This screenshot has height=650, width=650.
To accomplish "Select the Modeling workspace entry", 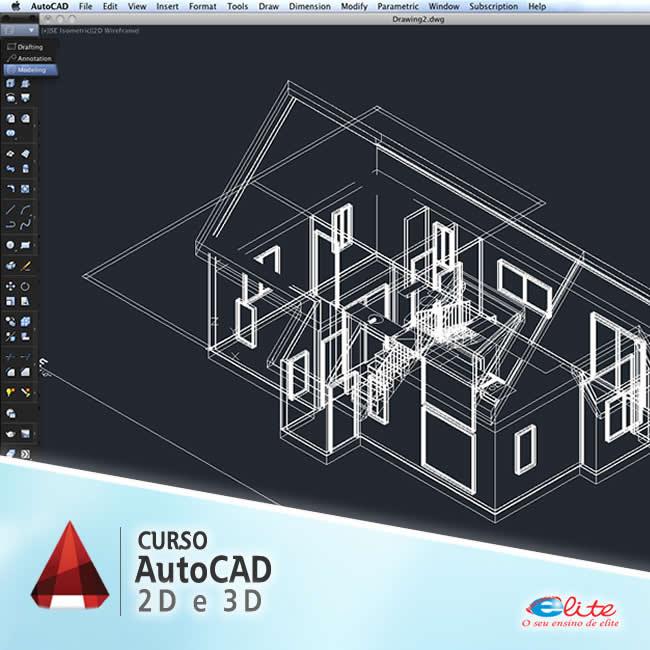I will [x=32, y=70].
